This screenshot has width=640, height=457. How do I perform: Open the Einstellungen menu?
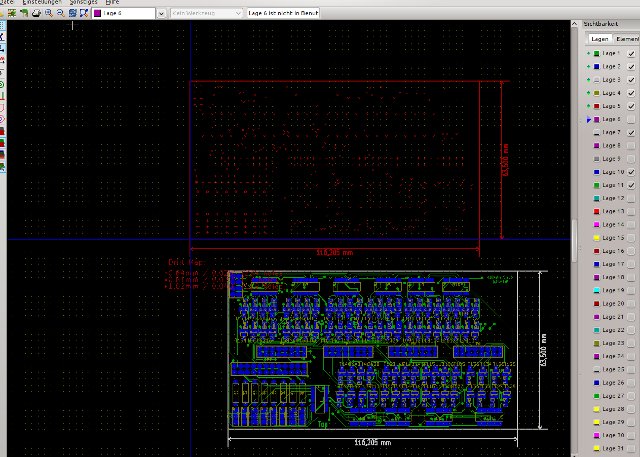click(x=40, y=2)
